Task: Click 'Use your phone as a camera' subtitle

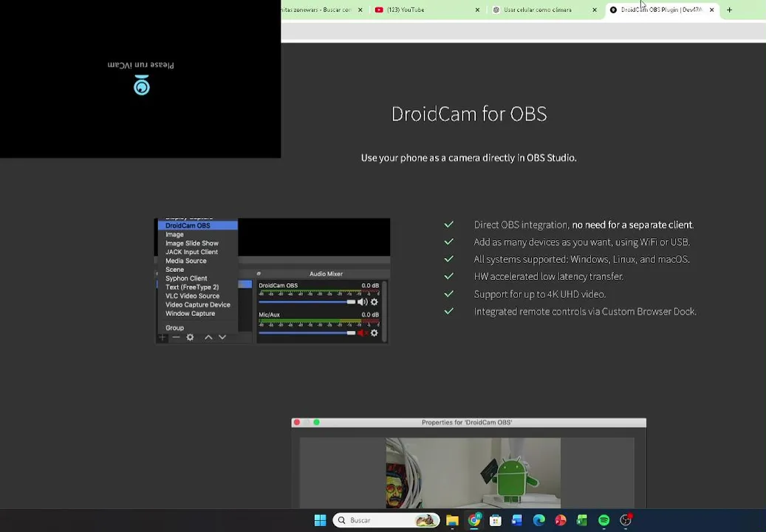Action: tap(468, 158)
